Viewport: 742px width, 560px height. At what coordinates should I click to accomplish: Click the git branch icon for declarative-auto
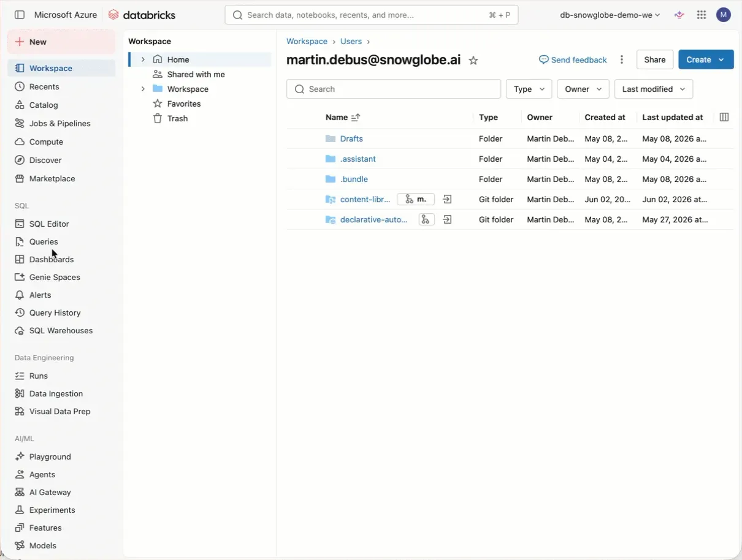[426, 219]
